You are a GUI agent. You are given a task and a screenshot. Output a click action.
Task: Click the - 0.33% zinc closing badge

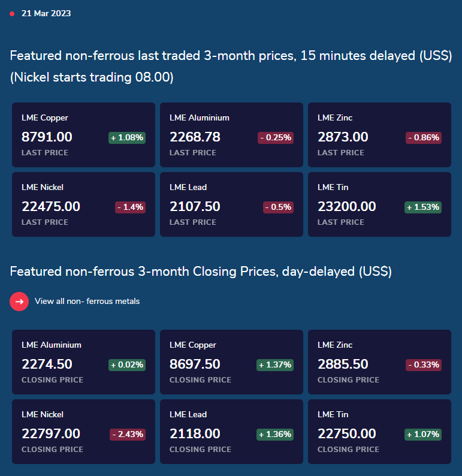tap(424, 364)
